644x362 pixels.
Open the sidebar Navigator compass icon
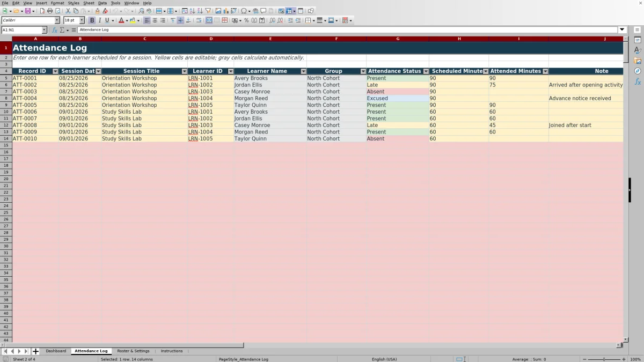point(638,71)
